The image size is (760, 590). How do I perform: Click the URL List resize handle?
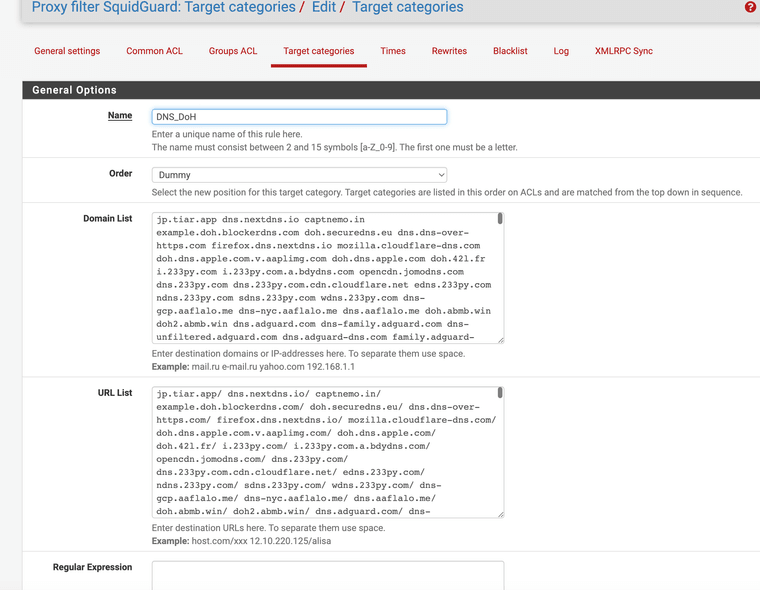(x=501, y=514)
